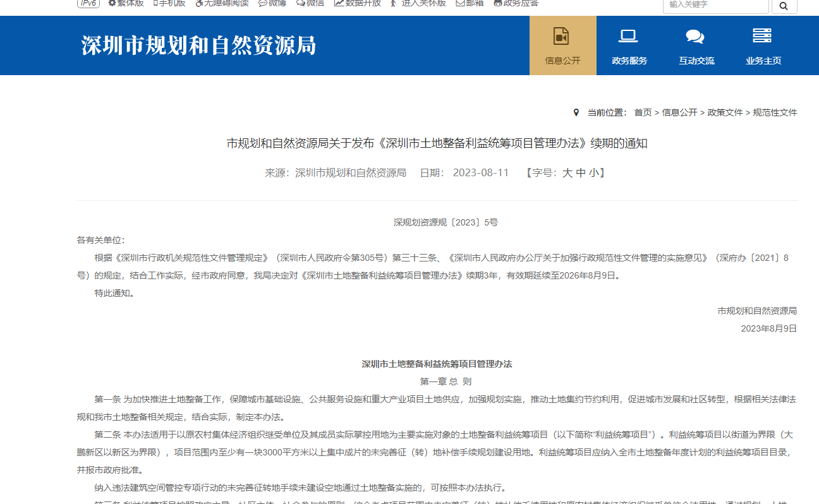The width and height of the screenshot is (819, 504).
Task: Open 政务服务 navigation tab
Action: [x=629, y=45]
